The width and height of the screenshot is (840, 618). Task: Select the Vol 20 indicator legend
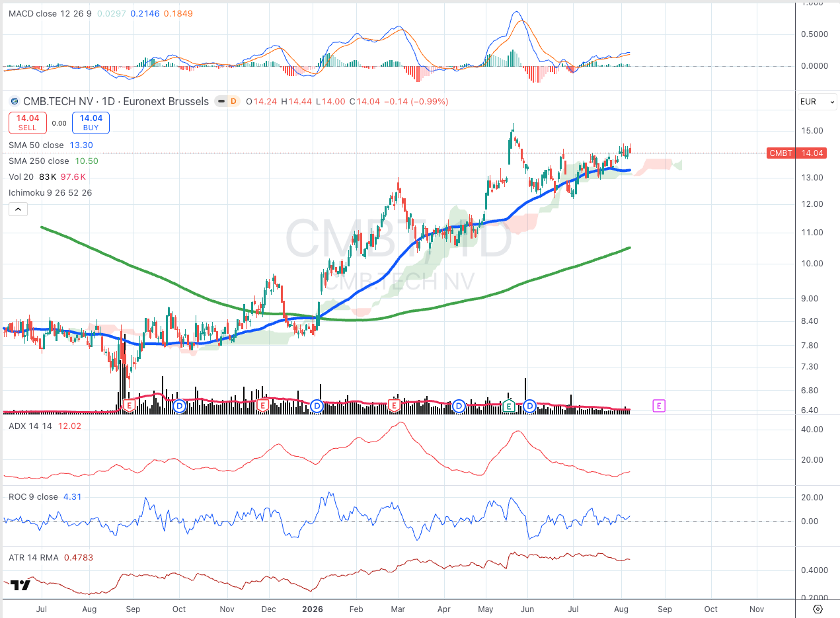pos(20,176)
